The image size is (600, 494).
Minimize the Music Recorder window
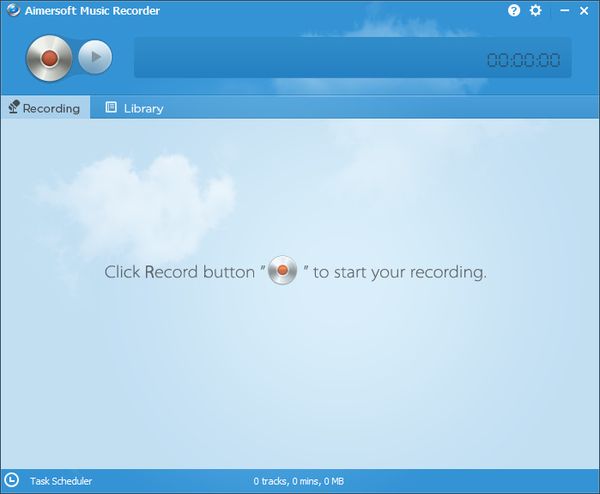click(564, 11)
